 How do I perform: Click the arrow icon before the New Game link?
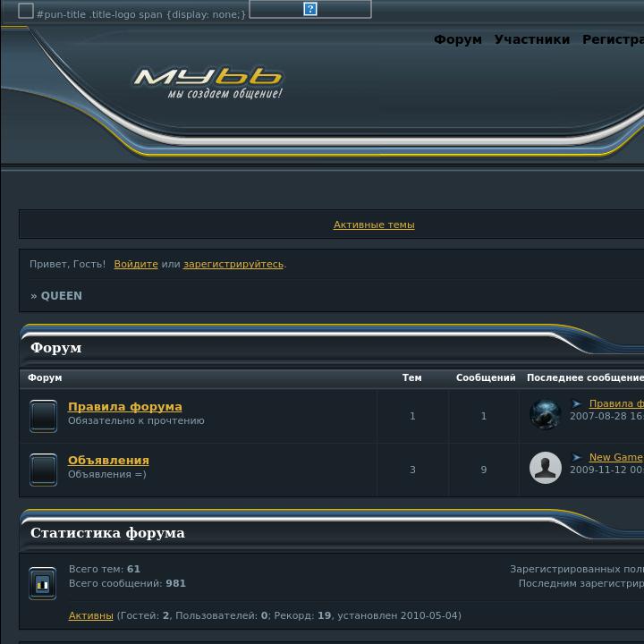tap(577, 457)
